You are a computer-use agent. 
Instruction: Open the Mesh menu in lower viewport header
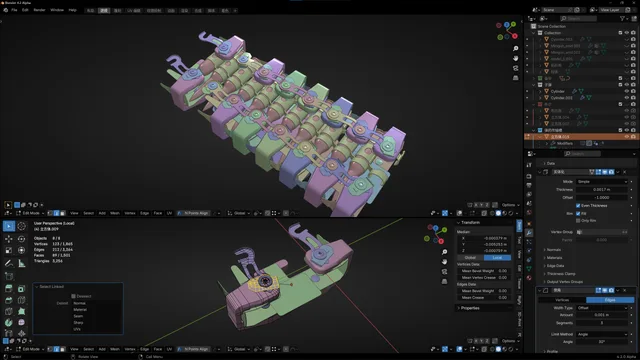tap(115, 349)
